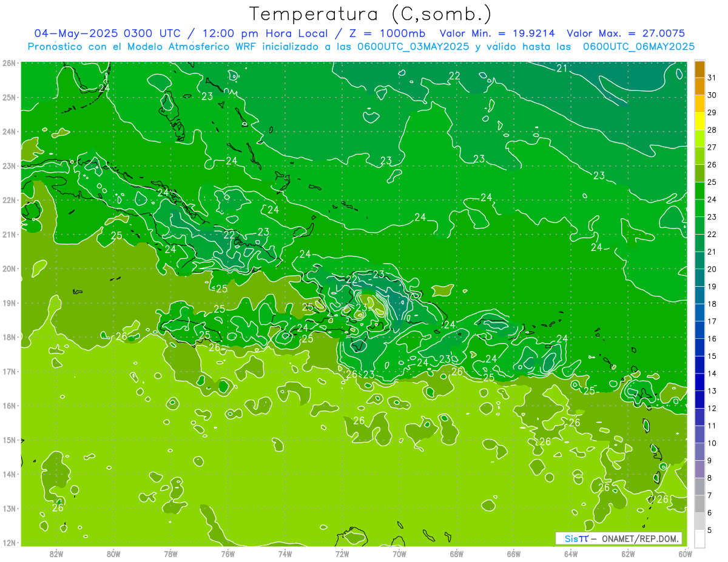This screenshot has height=562, width=728.
Task: Click the colorbar scale label 15
Action: click(712, 356)
